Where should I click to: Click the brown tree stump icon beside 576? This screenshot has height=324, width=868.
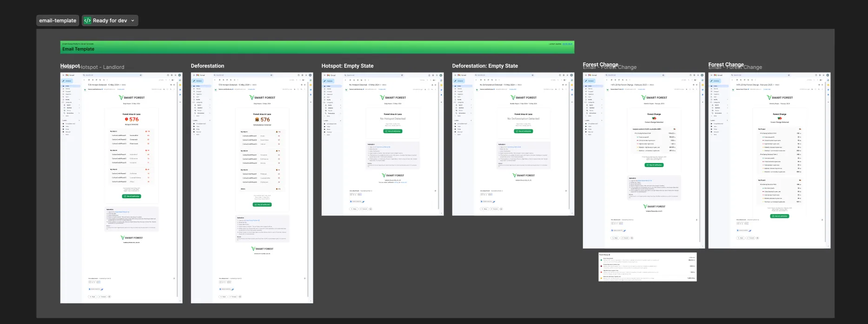click(257, 120)
